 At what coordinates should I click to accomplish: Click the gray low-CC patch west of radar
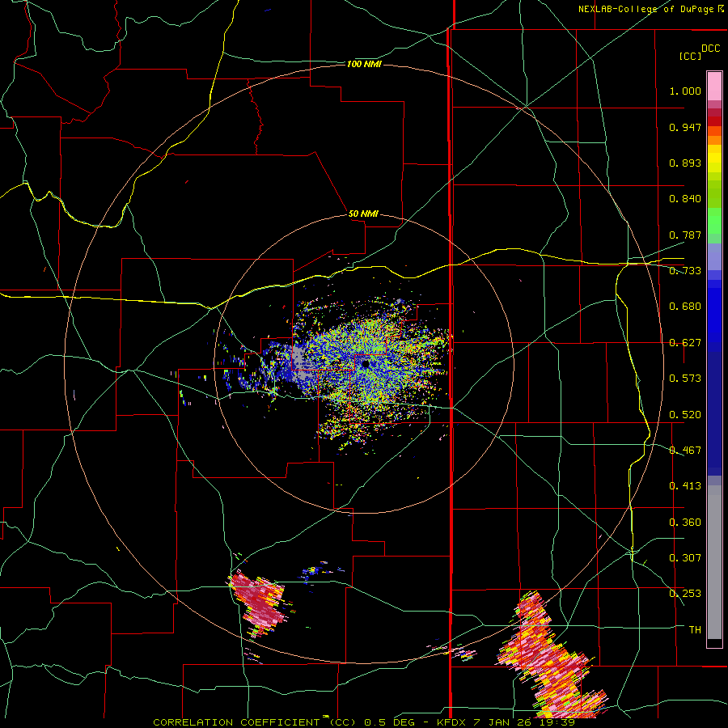coord(301,362)
